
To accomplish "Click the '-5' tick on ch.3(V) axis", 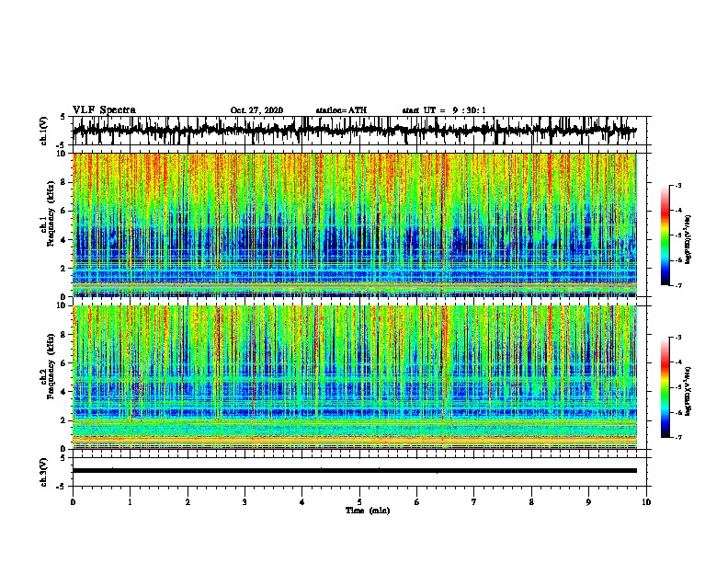I will (x=61, y=487).
